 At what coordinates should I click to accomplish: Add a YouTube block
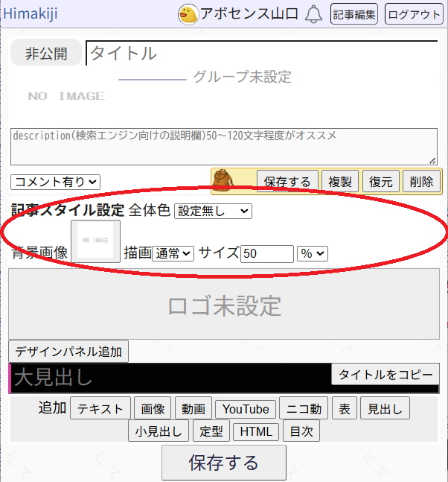[246, 409]
